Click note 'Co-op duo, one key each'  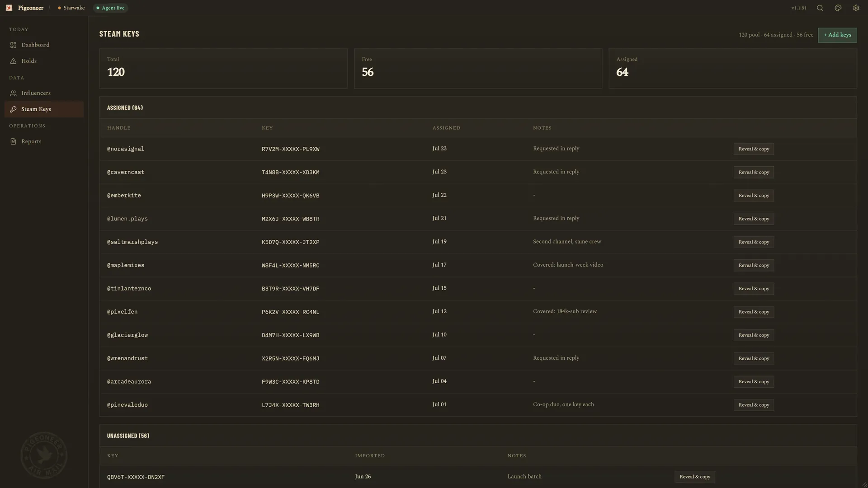[563, 404]
